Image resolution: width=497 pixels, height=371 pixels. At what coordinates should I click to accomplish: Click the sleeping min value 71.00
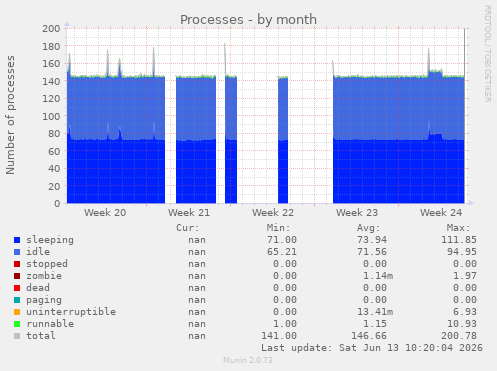click(x=282, y=240)
